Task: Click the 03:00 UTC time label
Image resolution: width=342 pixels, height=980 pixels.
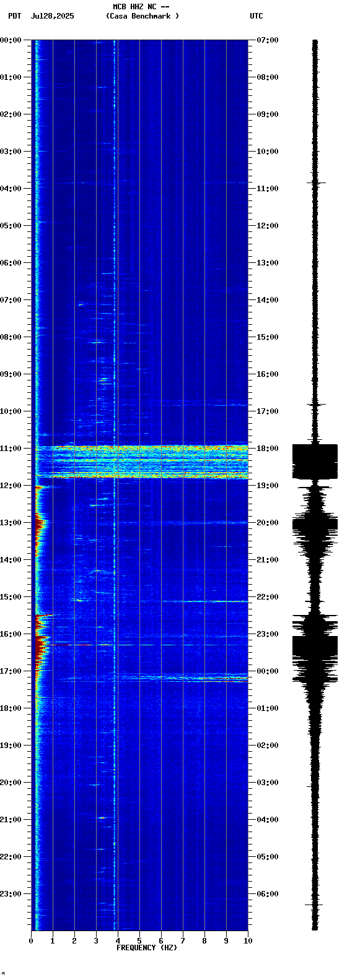Action: pos(268,783)
